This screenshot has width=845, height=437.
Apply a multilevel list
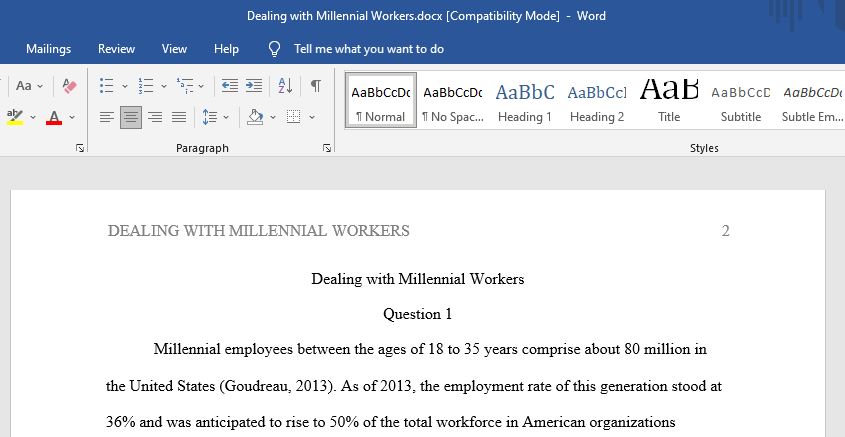pyautogui.click(x=185, y=86)
